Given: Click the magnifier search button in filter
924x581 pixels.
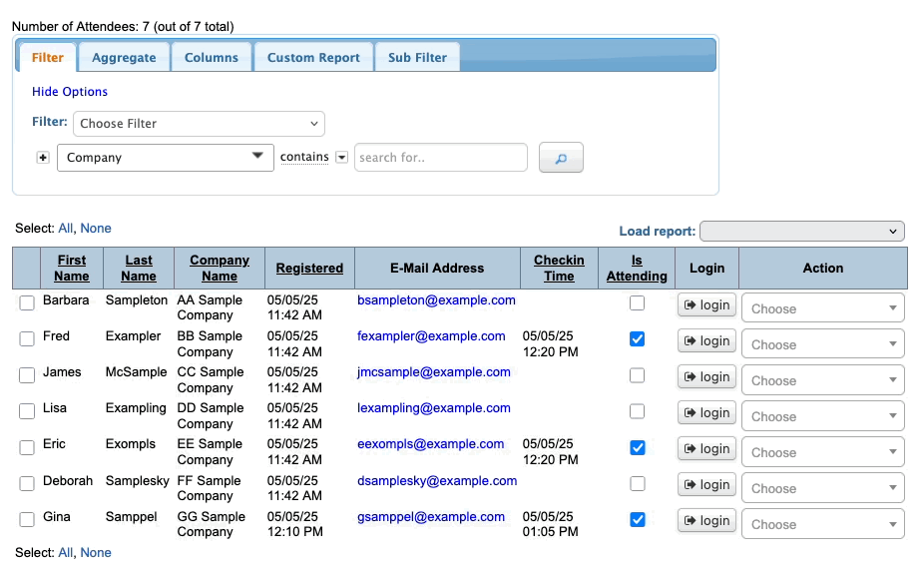Looking at the screenshot, I should pos(561,158).
